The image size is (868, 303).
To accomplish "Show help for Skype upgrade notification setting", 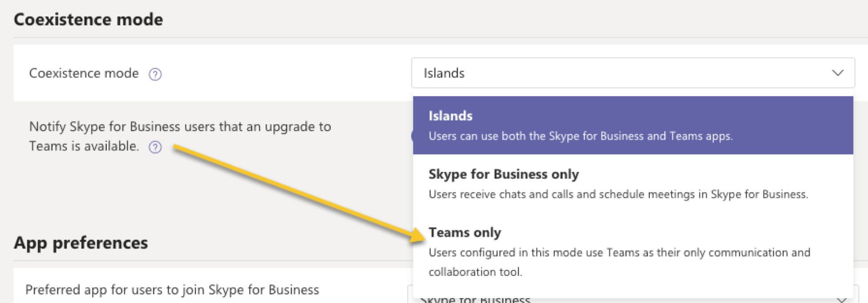I will pyautogui.click(x=155, y=147).
